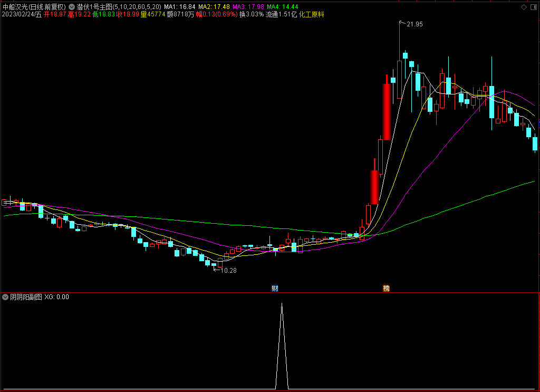Click the 榜 ranking marker icon
The image size is (540, 392).
pos(386,288)
